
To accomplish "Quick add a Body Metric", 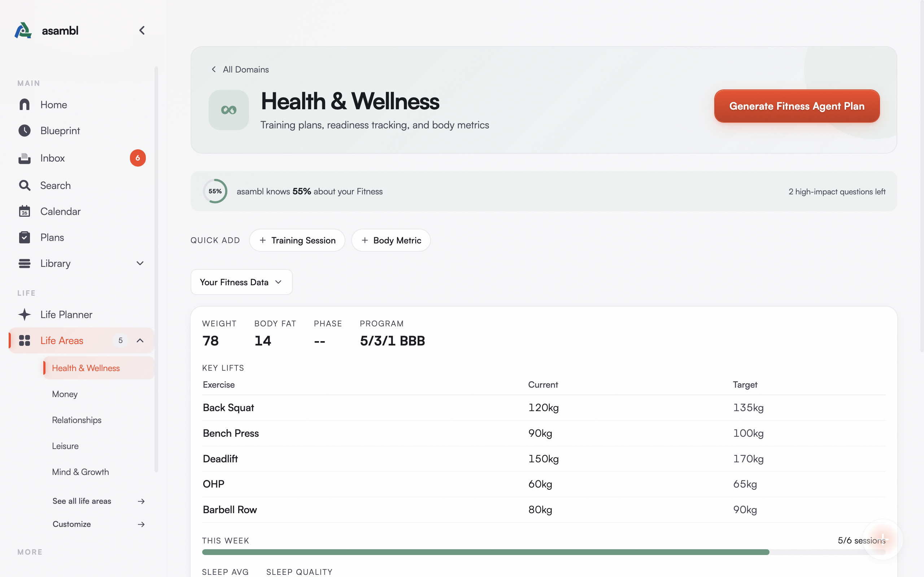I will [391, 240].
